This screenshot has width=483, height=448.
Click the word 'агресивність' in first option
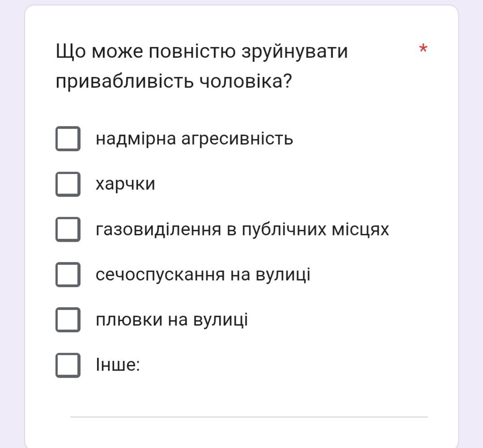pyautogui.click(x=237, y=139)
